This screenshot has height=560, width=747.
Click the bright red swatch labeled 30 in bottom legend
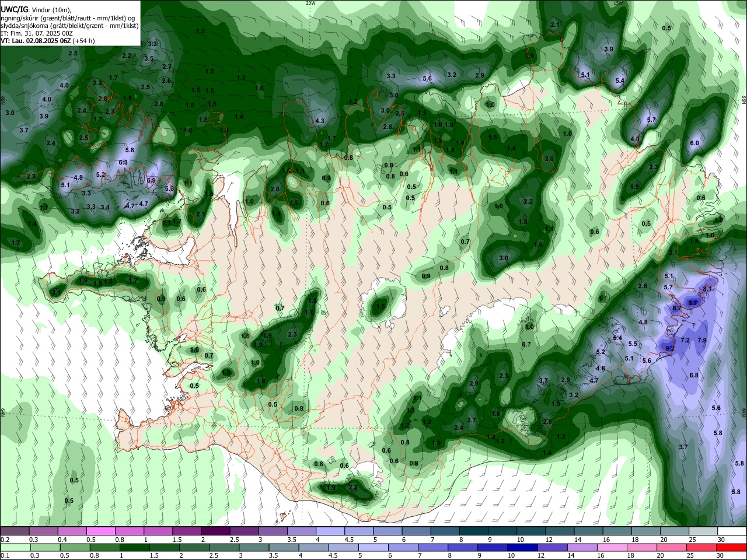(732, 548)
